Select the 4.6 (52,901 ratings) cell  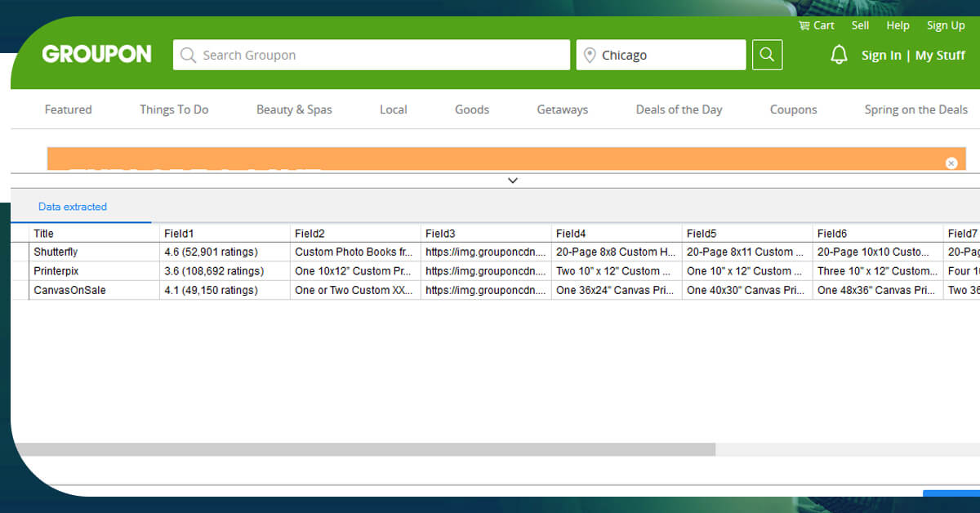(x=225, y=252)
